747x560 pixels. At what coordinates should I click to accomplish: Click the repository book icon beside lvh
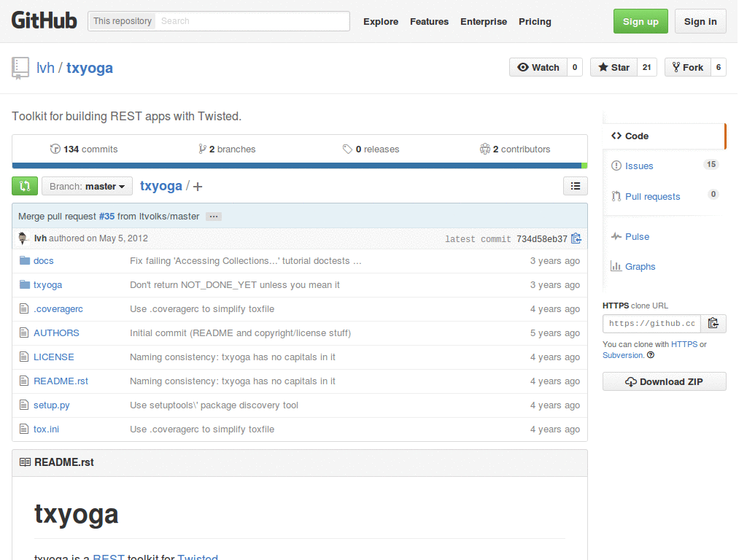coord(20,68)
